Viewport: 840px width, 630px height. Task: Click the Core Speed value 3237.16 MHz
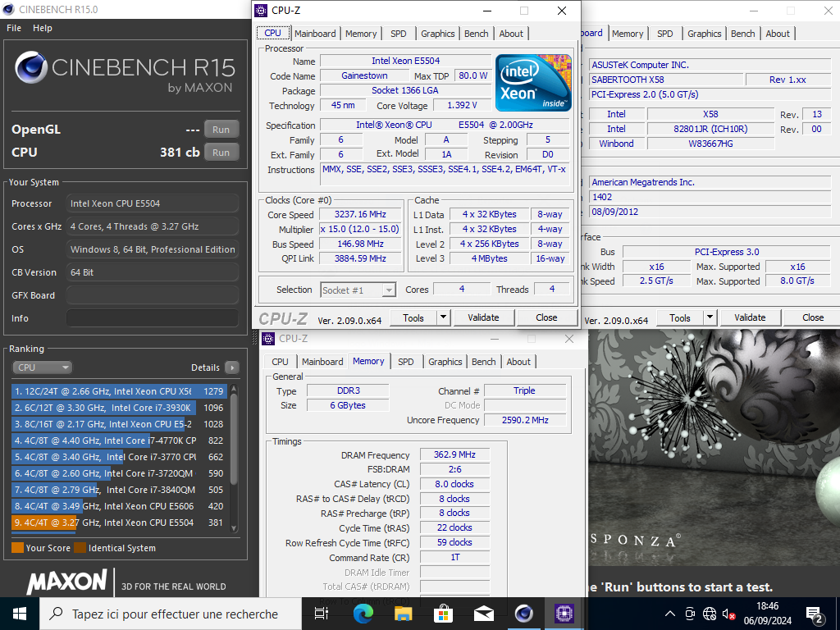click(361, 214)
